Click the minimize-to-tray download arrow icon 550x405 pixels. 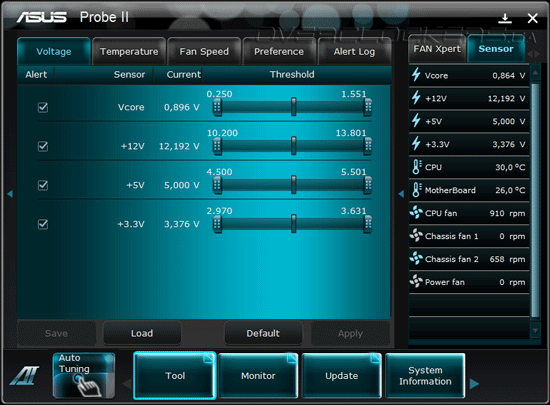coord(505,18)
